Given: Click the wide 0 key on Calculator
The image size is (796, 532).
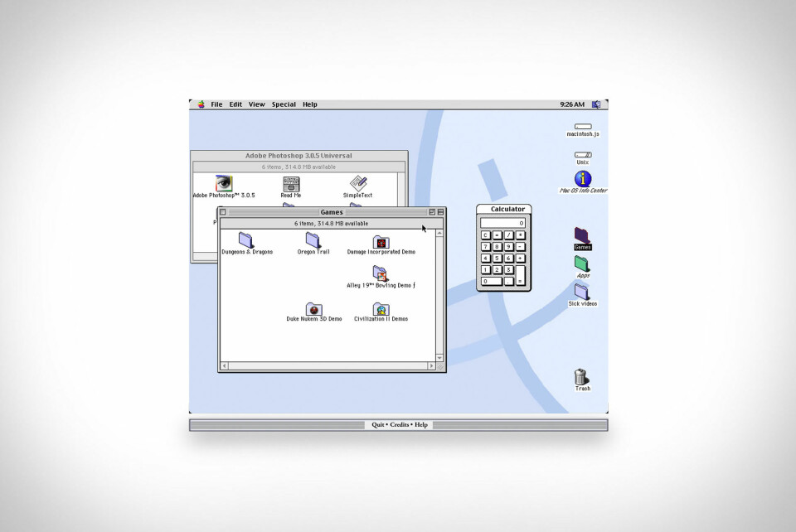Looking at the screenshot, I should pos(492,281).
